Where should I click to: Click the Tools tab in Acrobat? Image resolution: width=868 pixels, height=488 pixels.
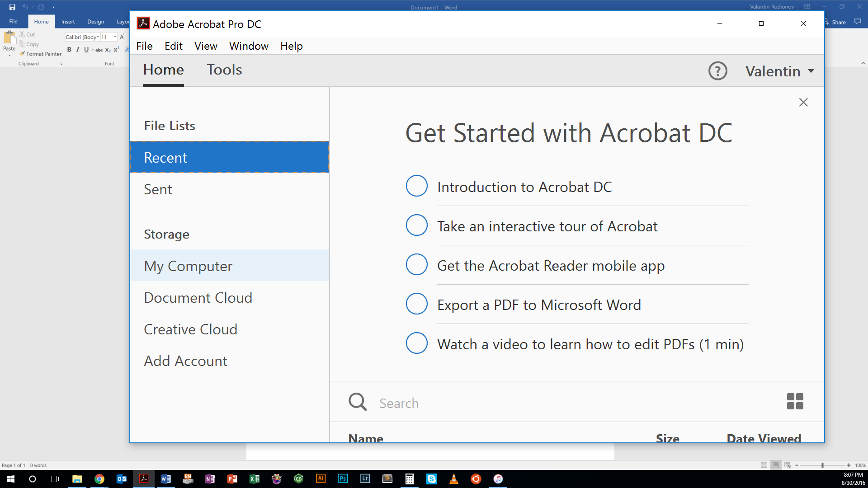224,70
